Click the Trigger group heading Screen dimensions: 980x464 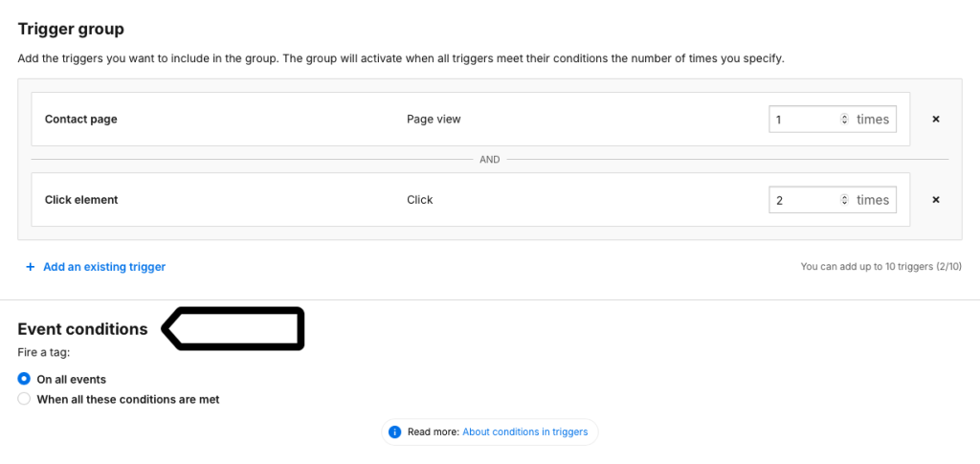71,29
